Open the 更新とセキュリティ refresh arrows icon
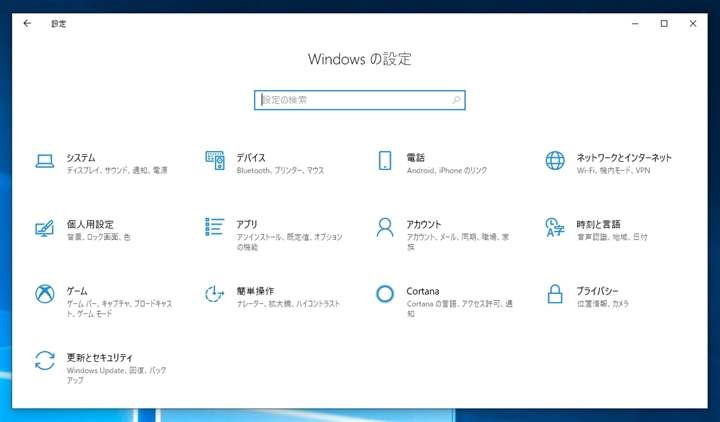720x422 pixels. coord(45,360)
